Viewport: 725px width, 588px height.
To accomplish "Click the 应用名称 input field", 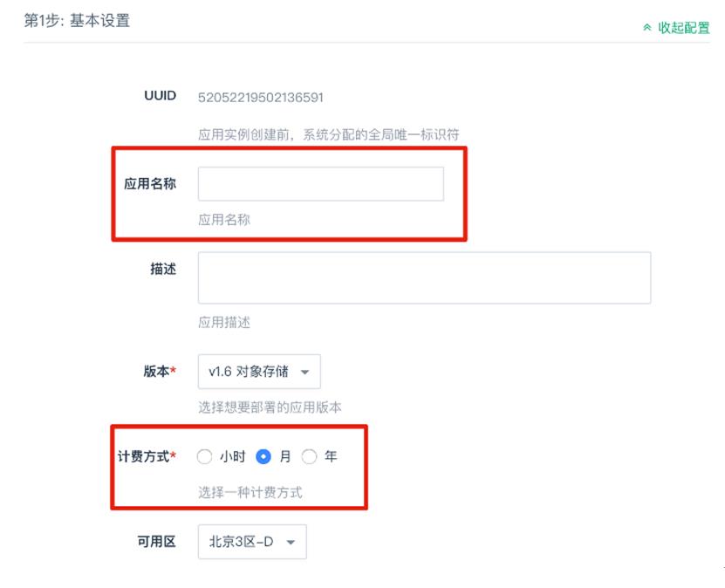I will (321, 184).
